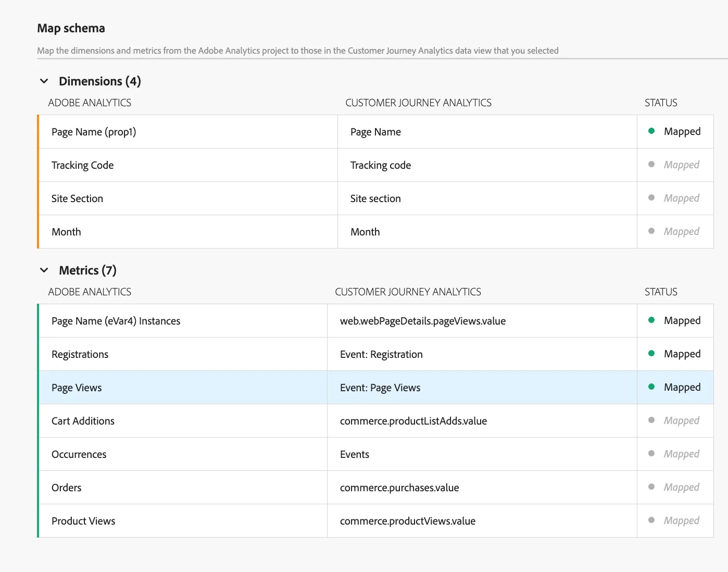Click the green status dot for Page Name (prop1)
This screenshot has width=728, height=572.
(651, 131)
